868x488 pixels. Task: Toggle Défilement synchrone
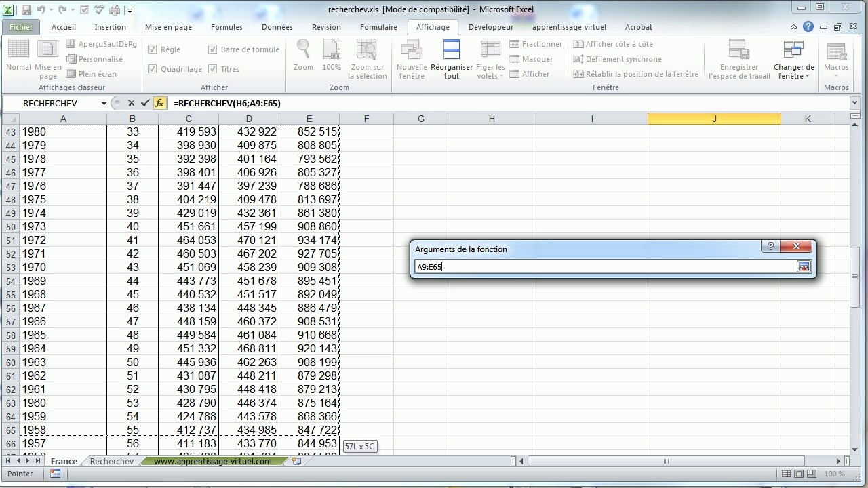618,59
